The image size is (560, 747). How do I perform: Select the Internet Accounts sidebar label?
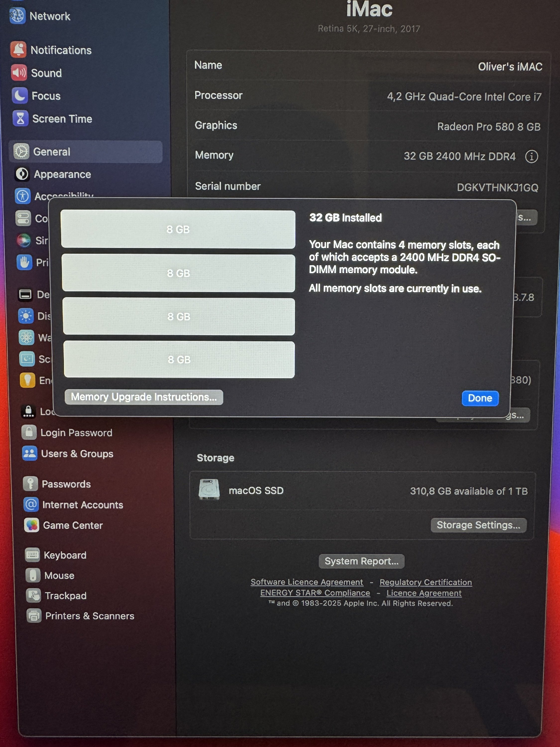83,505
